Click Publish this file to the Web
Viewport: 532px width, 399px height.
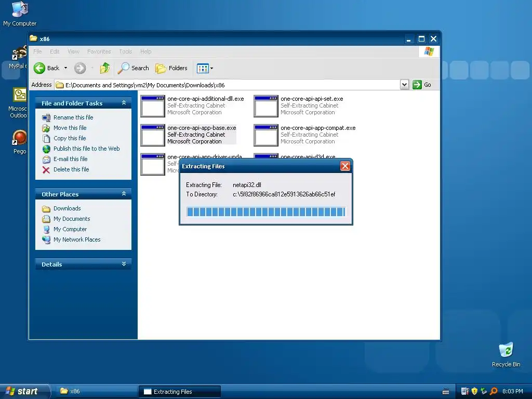point(87,149)
